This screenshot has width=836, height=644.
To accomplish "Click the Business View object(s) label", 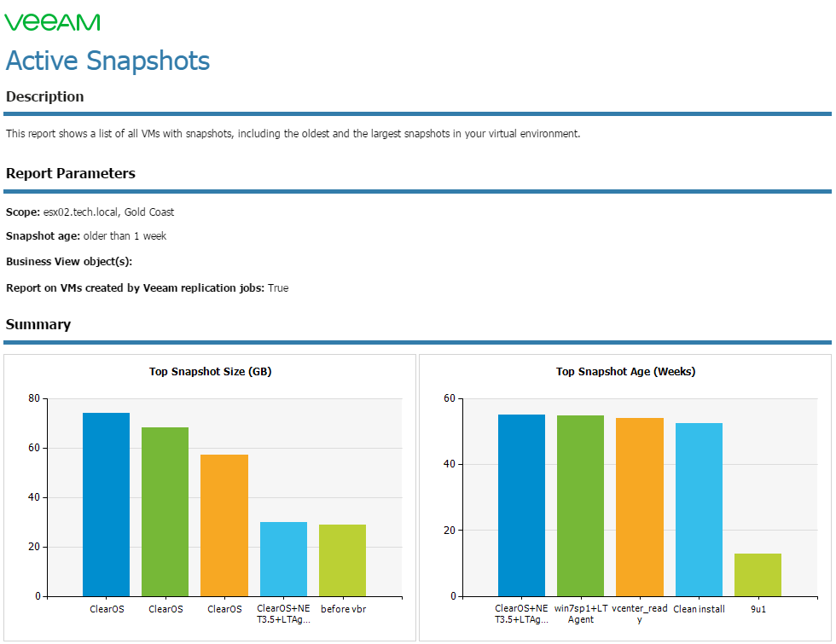I will (69, 262).
